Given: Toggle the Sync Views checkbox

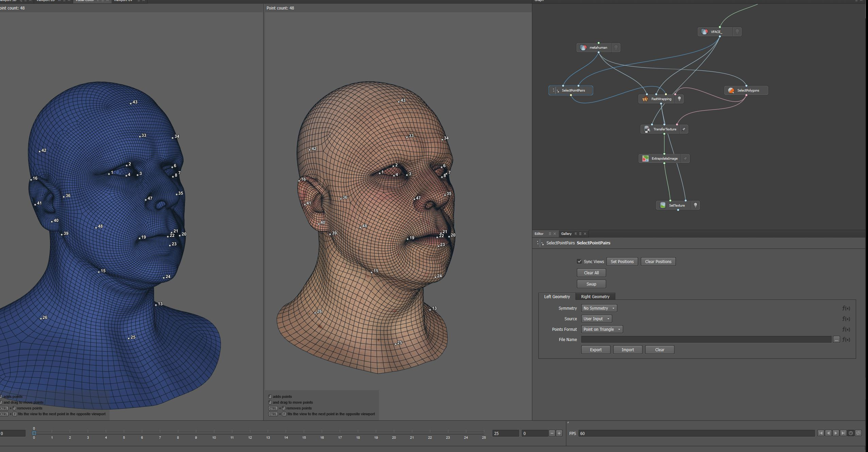Looking at the screenshot, I should point(580,261).
